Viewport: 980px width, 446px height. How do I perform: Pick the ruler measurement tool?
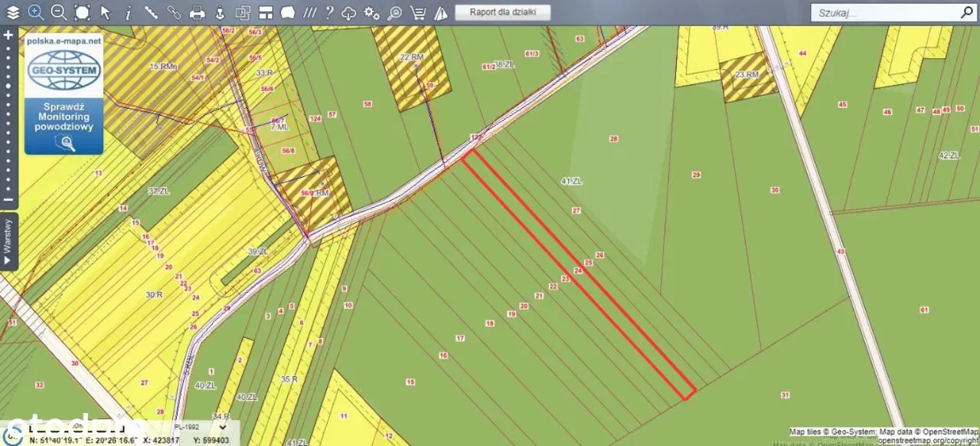coord(151,12)
